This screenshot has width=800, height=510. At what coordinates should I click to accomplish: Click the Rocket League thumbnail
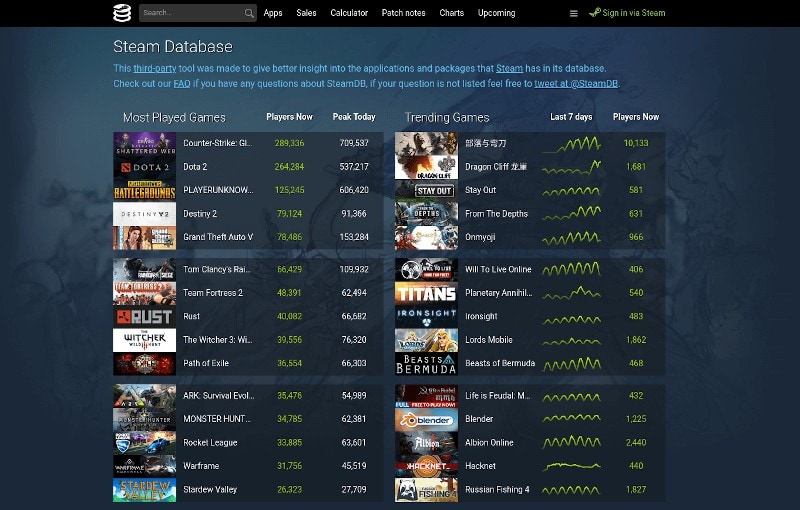[144, 443]
